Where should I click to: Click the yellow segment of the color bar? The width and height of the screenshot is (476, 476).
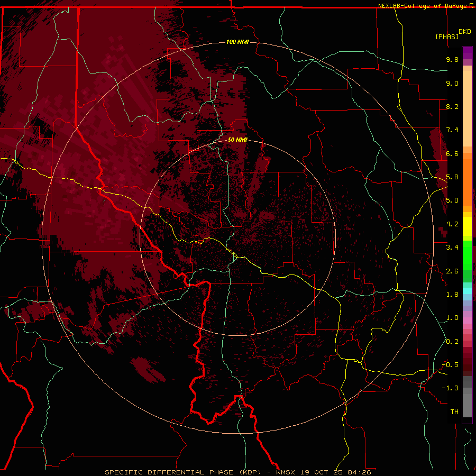pyautogui.click(x=467, y=226)
